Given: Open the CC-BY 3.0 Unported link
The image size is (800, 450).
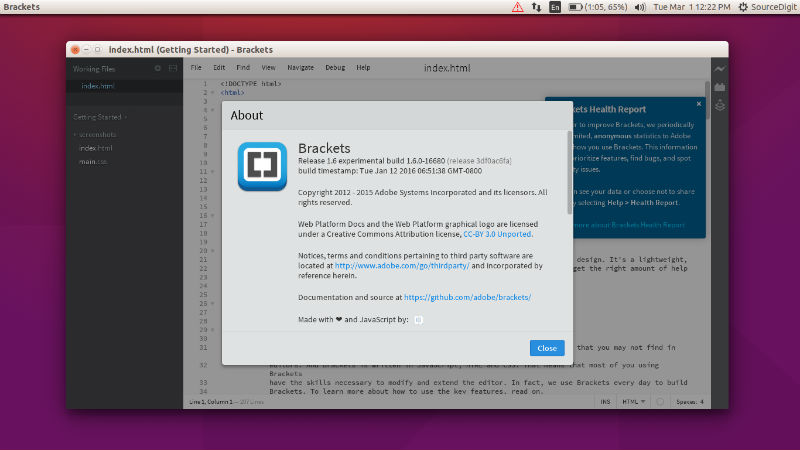Looking at the screenshot, I should tap(497, 234).
